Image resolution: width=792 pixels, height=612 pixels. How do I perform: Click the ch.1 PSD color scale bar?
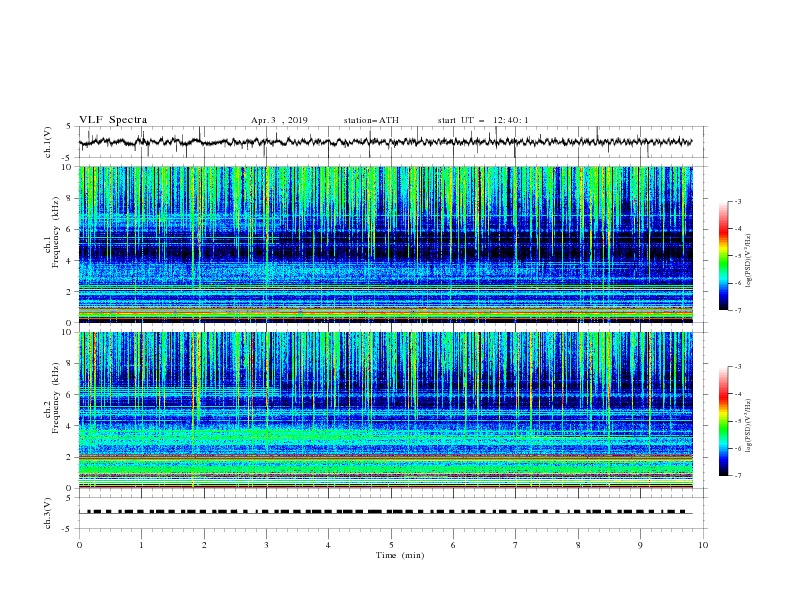pyautogui.click(x=724, y=256)
